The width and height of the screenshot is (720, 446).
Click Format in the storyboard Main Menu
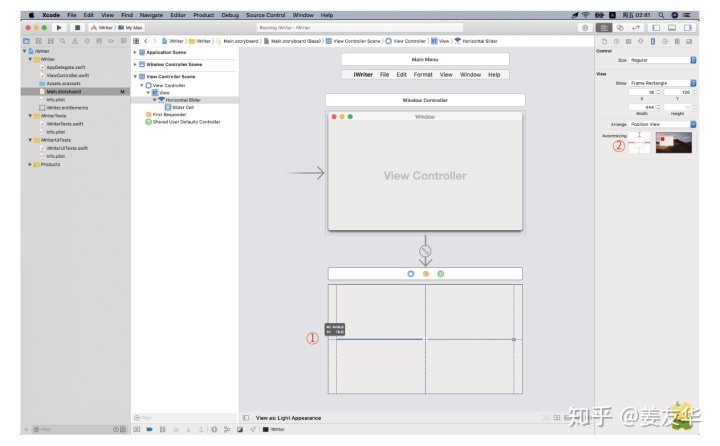click(423, 74)
